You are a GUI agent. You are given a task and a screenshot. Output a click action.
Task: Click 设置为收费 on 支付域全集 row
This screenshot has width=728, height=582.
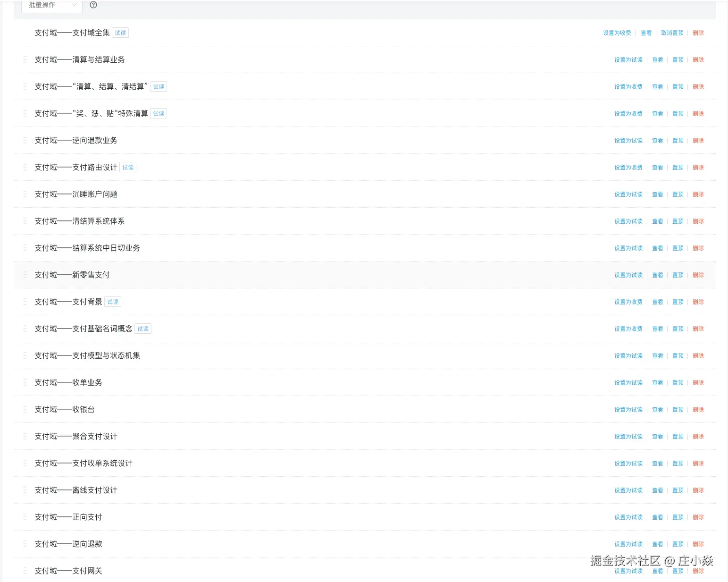point(616,33)
